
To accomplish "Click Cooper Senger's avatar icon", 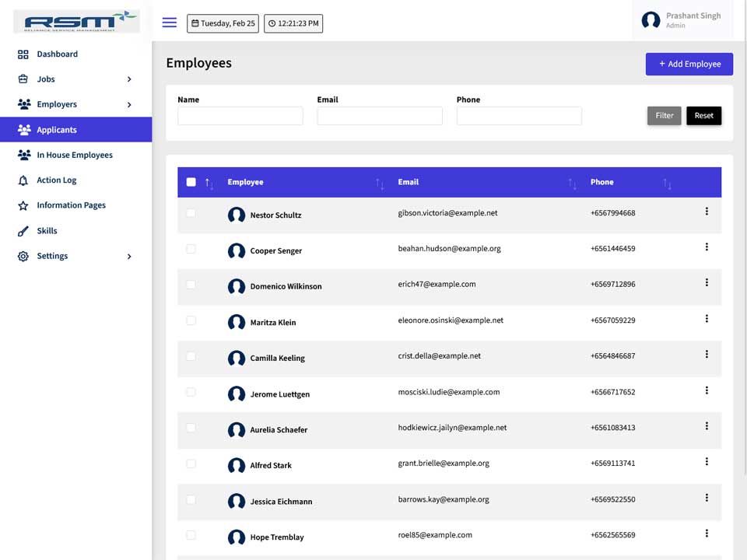I will 237,250.
